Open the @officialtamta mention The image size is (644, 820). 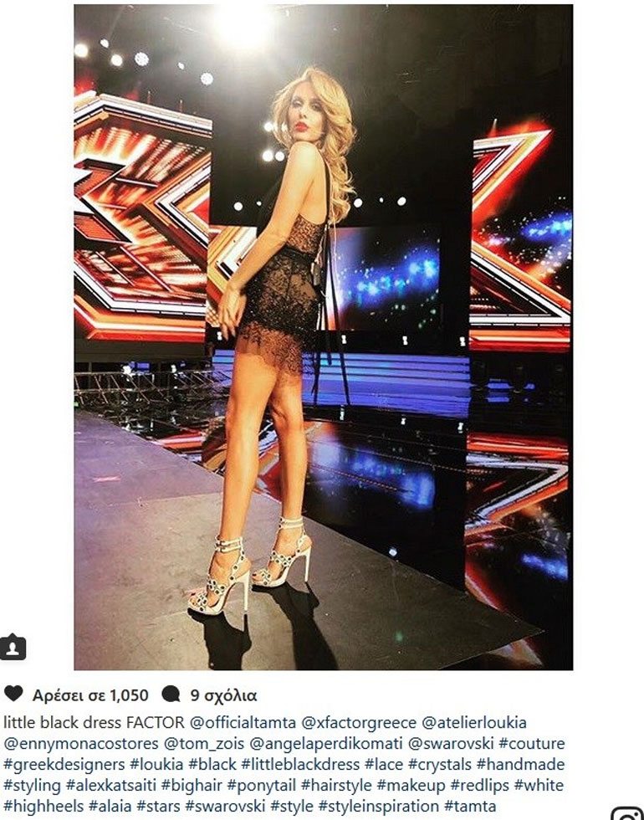(x=243, y=723)
